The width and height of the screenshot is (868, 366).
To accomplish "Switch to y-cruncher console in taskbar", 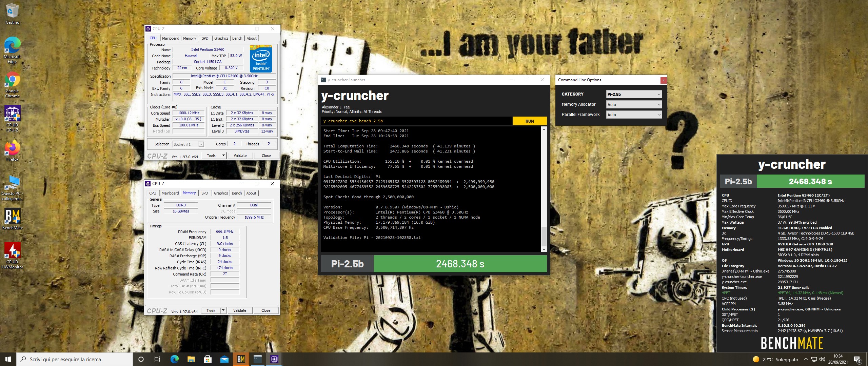I will (x=258, y=359).
